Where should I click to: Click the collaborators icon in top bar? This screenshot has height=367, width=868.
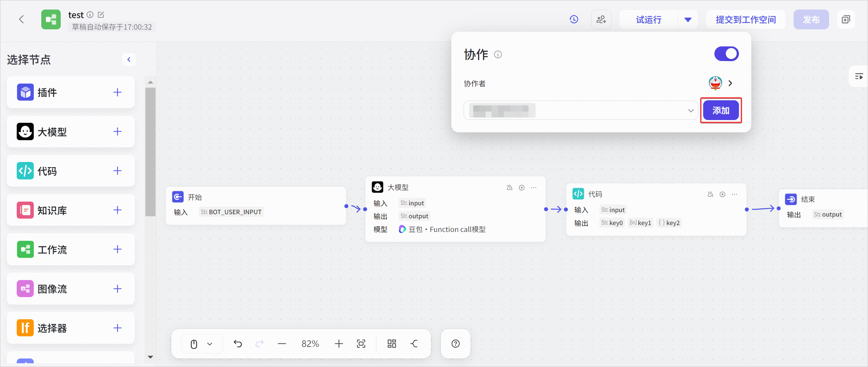coord(601,19)
